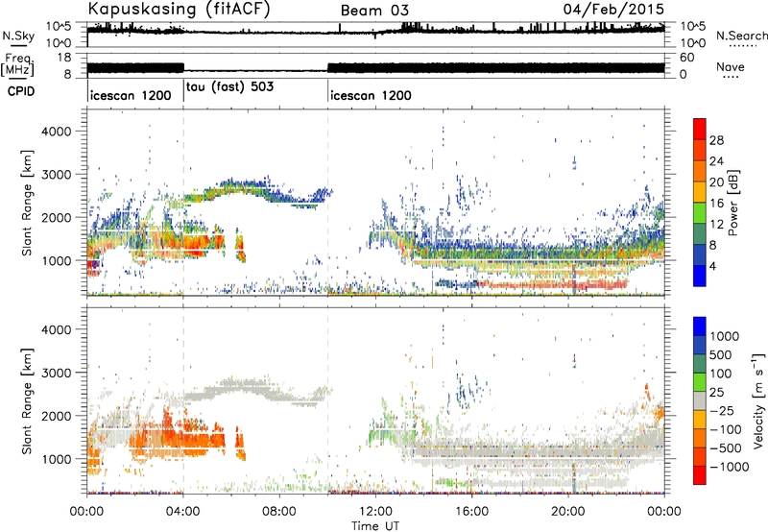Click the date "04/Feb/2015"
768x532 pixels.
(613, 9)
